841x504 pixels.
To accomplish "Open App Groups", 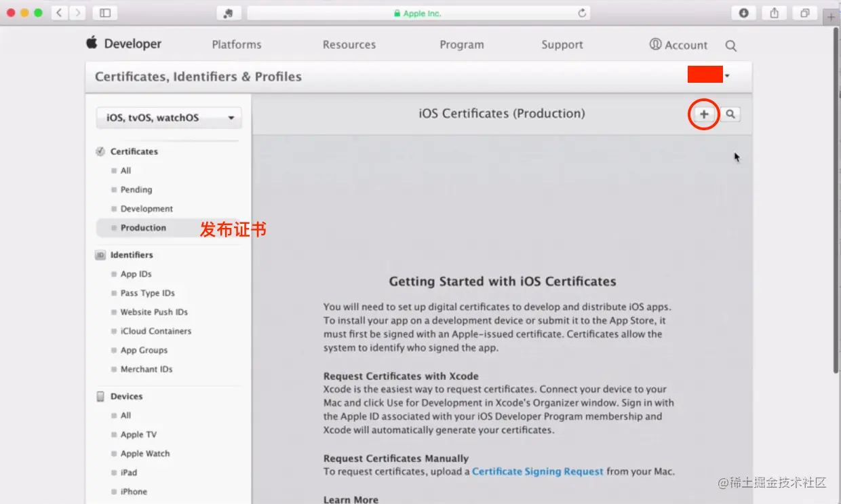I will [x=144, y=350].
